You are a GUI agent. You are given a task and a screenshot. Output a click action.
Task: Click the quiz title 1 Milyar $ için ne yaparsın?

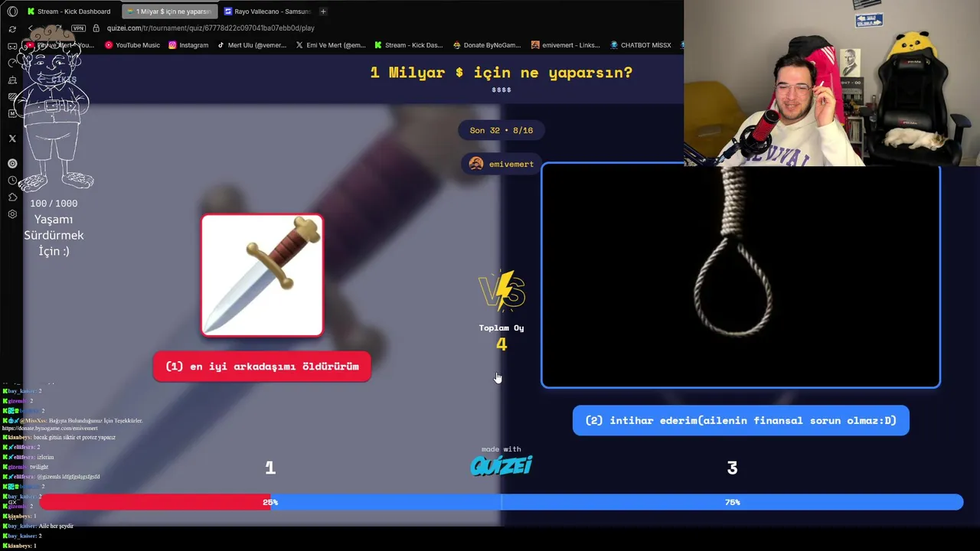coord(501,73)
